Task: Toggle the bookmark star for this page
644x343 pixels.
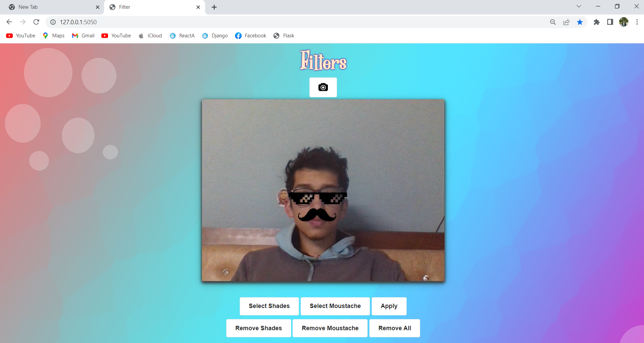Action: [580, 22]
